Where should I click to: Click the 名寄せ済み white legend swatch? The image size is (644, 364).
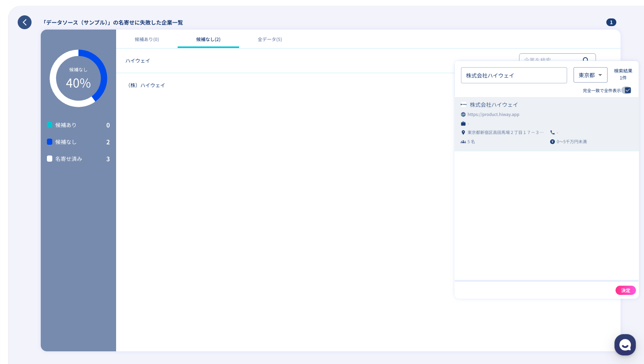pos(50,159)
